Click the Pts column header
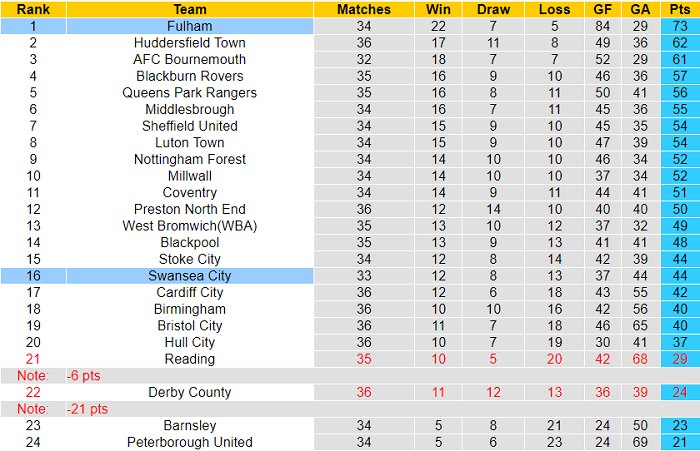This screenshot has width=700, height=451. [680, 9]
